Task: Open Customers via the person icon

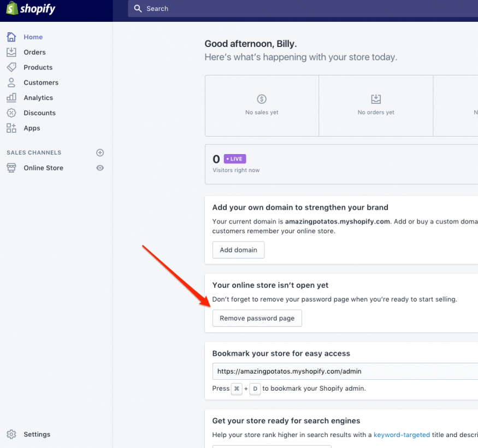Action: 11,82
